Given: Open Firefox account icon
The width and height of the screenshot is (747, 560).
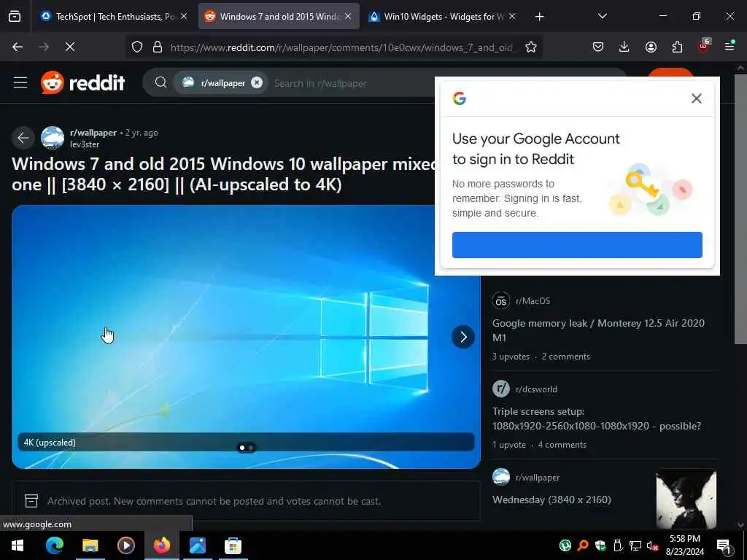Looking at the screenshot, I should [x=651, y=47].
